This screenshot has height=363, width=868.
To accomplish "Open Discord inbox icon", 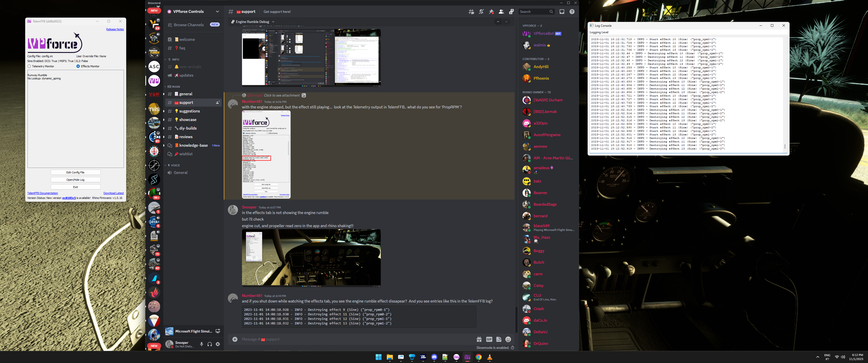I will click(x=562, y=12).
